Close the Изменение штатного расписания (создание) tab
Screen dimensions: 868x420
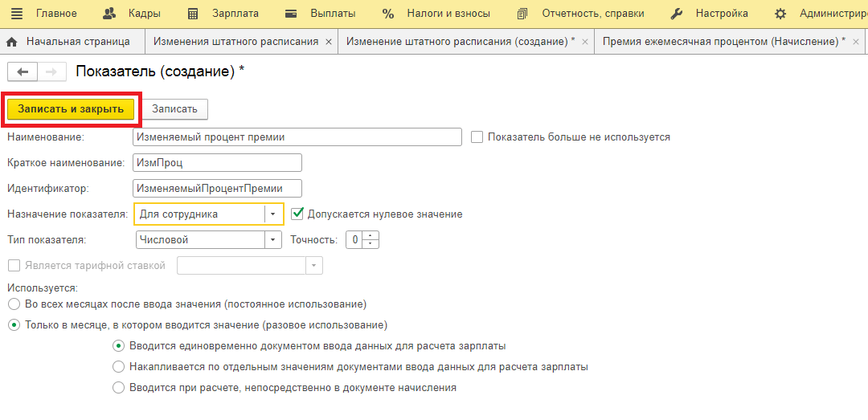pyautogui.click(x=584, y=42)
